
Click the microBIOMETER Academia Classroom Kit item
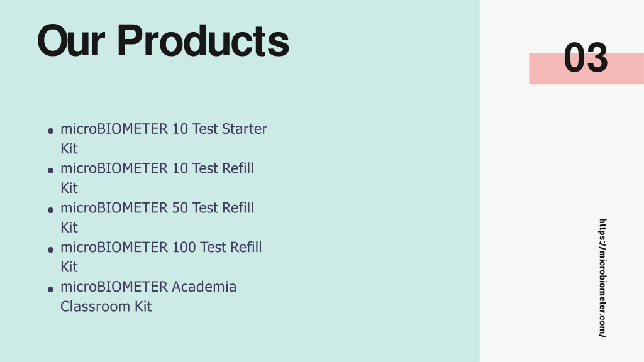(148, 297)
